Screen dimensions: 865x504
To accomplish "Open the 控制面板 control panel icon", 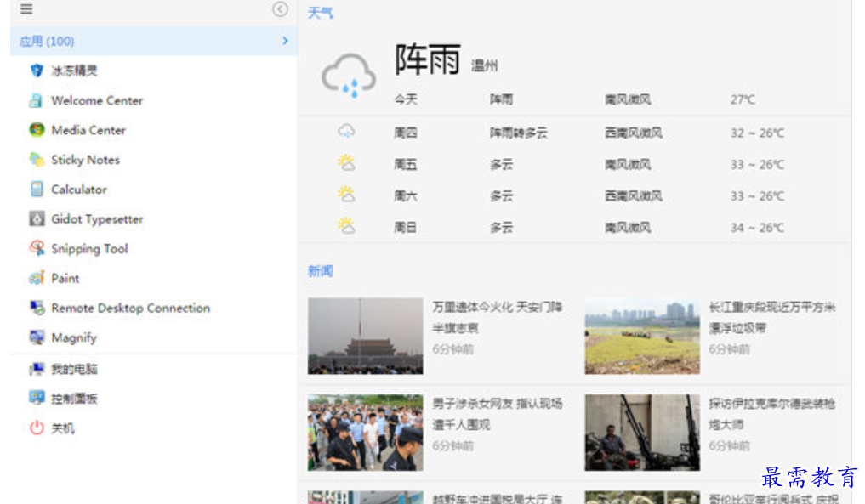I will click(x=37, y=398).
